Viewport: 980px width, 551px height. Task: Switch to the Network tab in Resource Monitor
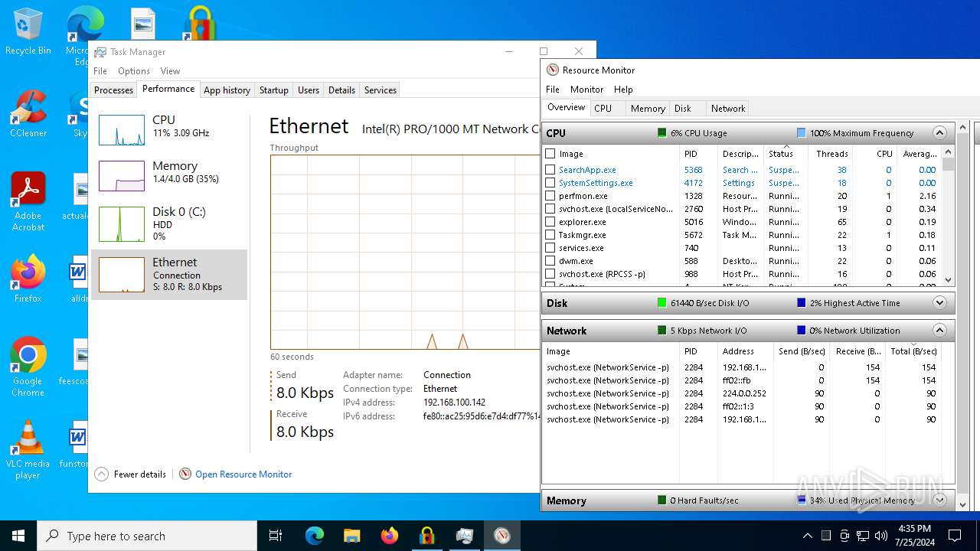[728, 108]
